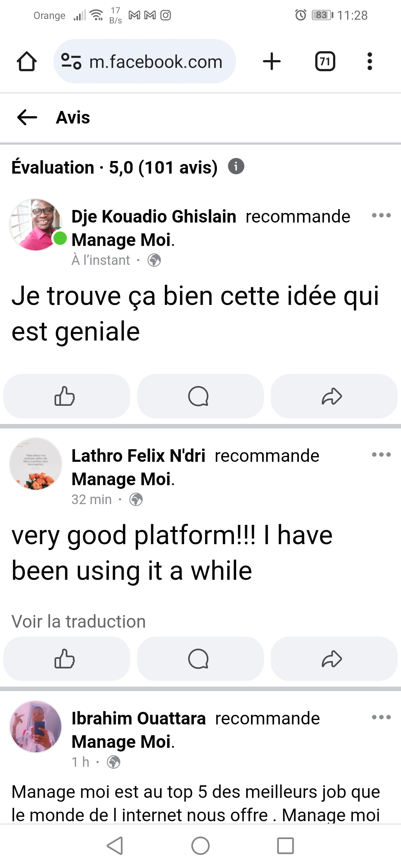The width and height of the screenshot is (401, 868).
Task: Open the tab switcher showing 71 tabs
Action: pyautogui.click(x=325, y=61)
